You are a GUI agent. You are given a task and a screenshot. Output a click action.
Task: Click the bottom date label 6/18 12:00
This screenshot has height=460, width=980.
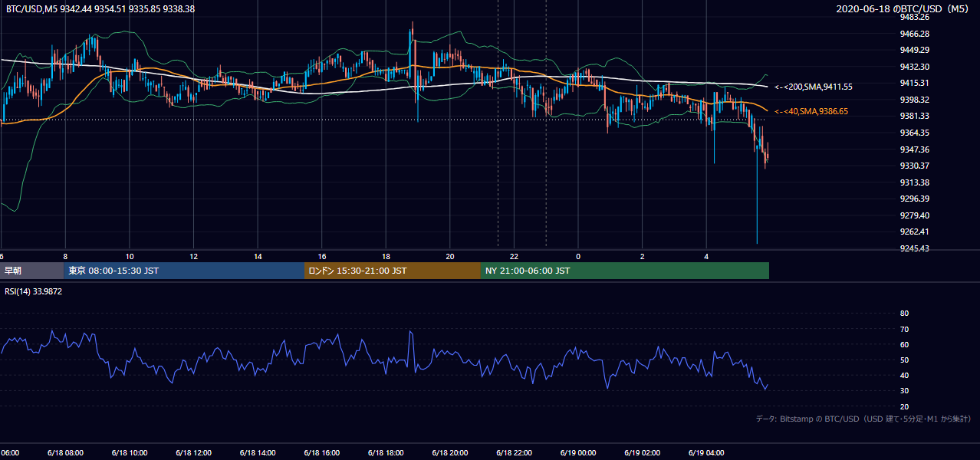192,452
